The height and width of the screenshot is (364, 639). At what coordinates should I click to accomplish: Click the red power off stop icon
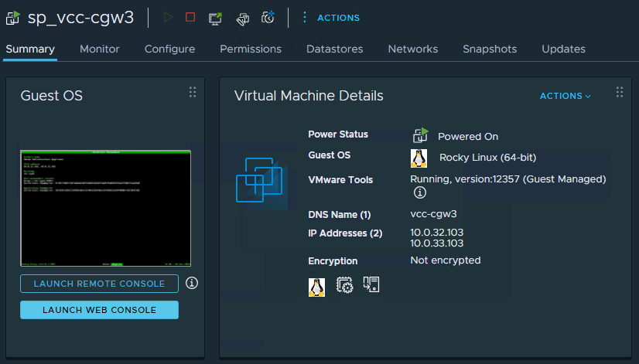[190, 17]
